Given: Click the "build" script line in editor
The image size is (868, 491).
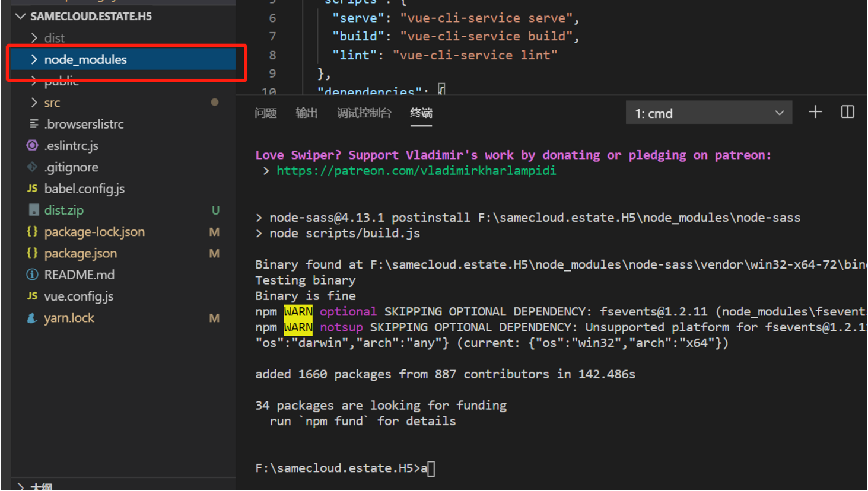Looking at the screenshot, I should [455, 36].
